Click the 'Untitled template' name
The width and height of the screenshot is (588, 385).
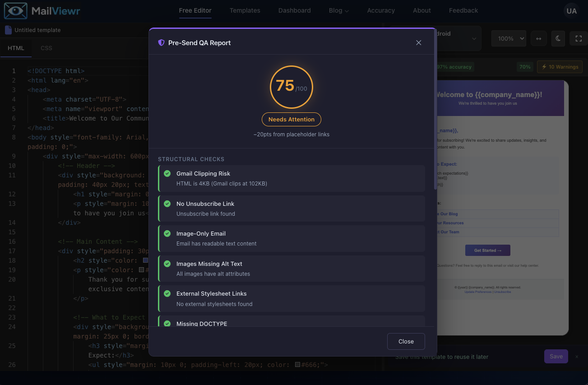37,30
